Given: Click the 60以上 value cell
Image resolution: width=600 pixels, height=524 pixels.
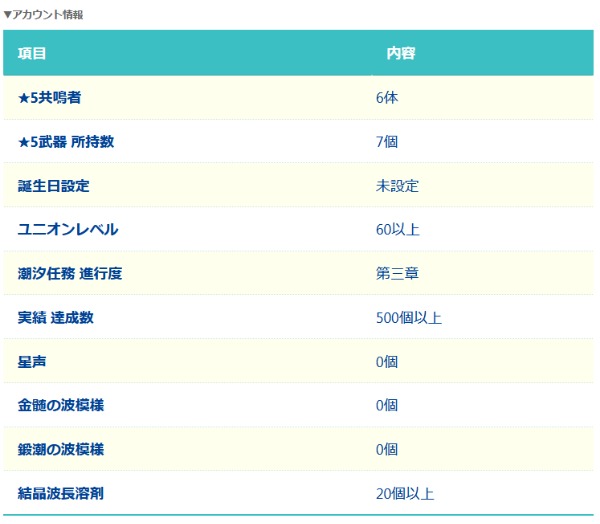Looking at the screenshot, I should (x=397, y=230).
